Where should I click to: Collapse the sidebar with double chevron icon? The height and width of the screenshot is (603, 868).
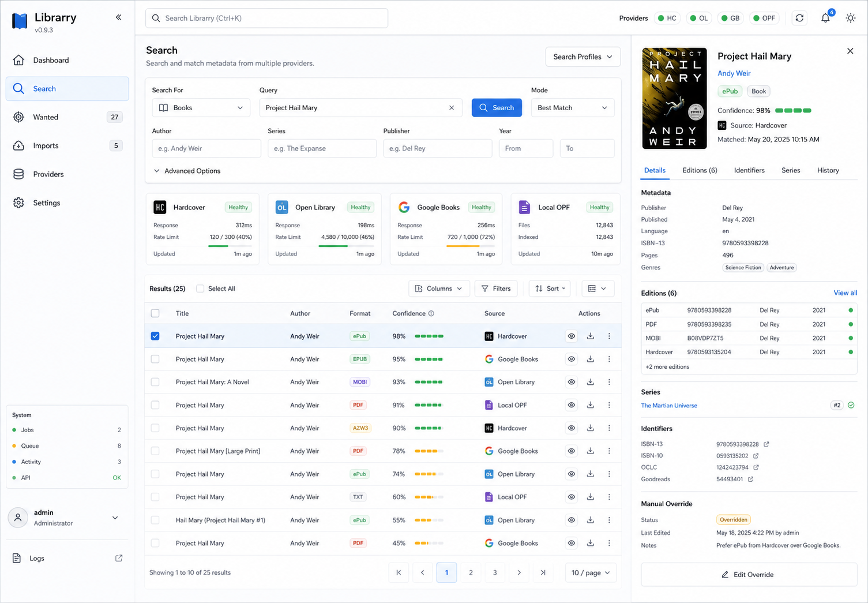(x=118, y=17)
